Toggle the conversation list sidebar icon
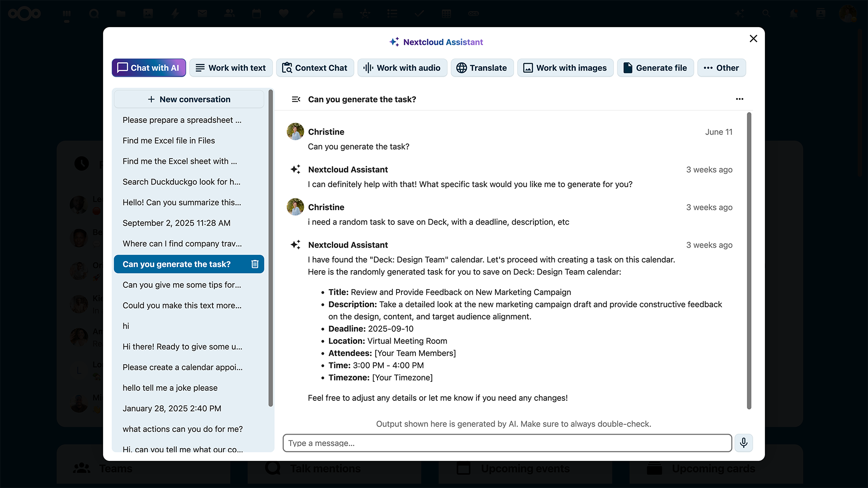The image size is (868, 488). pos(296,99)
